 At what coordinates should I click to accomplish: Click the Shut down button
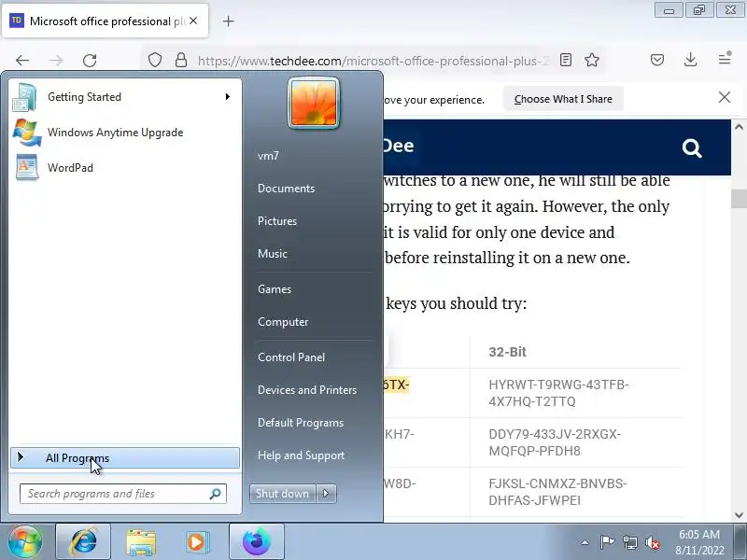point(283,494)
